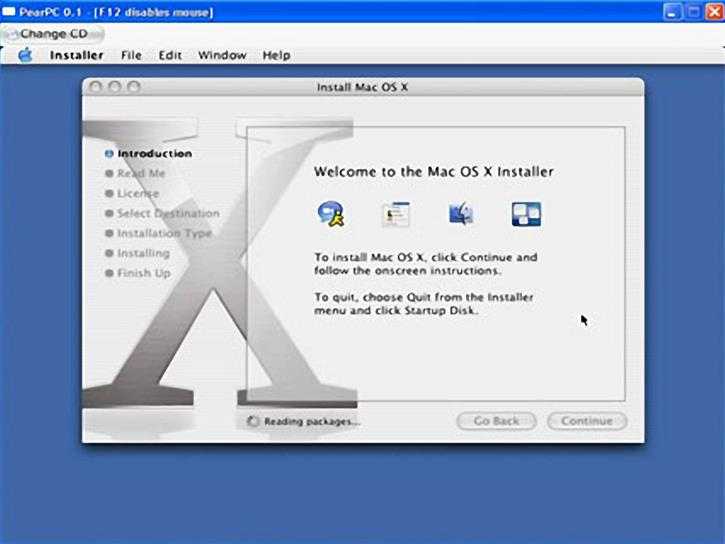Click the Continue button
The width and height of the screenshot is (725, 544).
coord(587,421)
